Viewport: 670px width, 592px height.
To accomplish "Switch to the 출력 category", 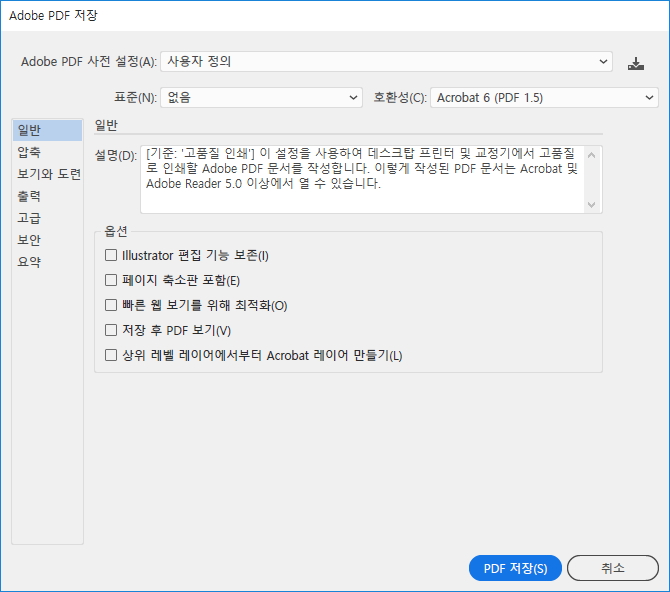I will tap(47, 196).
